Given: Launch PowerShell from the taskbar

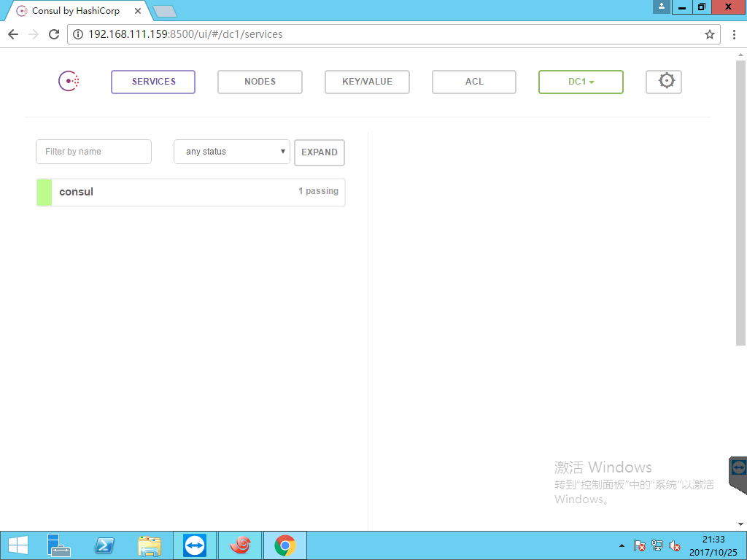Looking at the screenshot, I should pos(105,545).
